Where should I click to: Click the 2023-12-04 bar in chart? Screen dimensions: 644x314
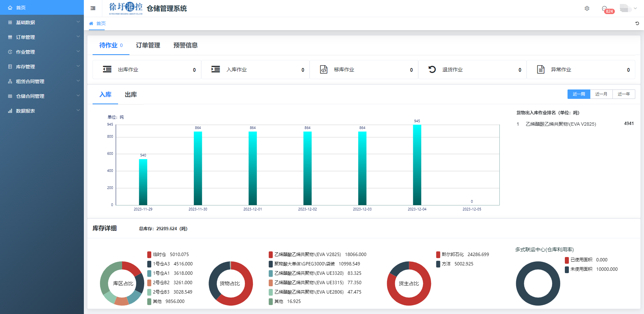click(417, 165)
